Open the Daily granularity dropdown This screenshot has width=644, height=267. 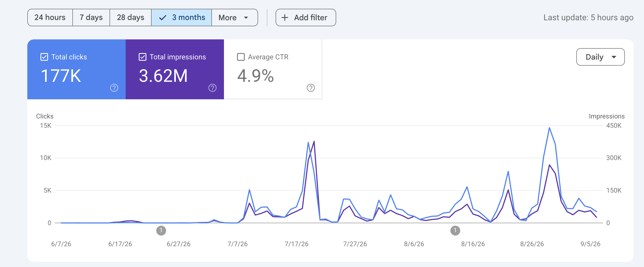point(600,57)
